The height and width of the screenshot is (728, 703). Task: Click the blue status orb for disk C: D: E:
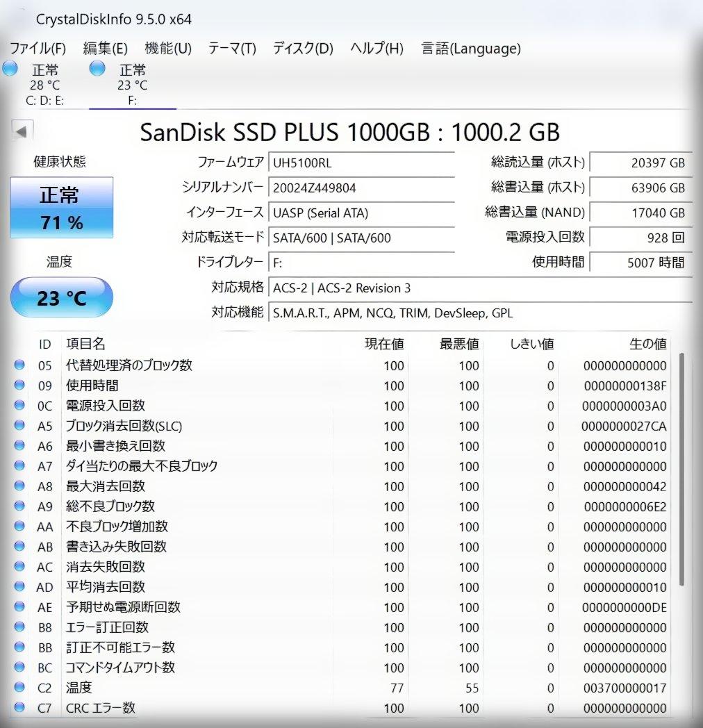click(x=10, y=68)
